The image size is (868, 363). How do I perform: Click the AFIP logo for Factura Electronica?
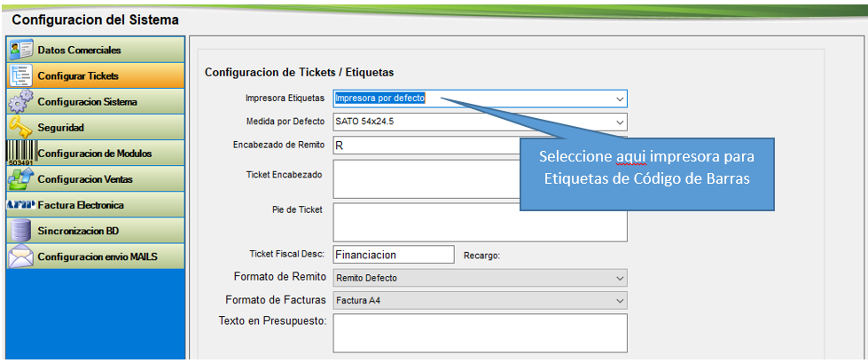click(20, 205)
